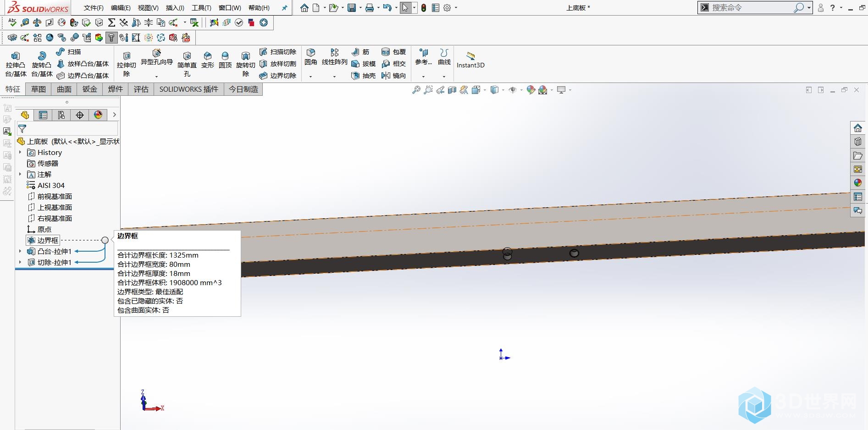Show the ConfigurationManager tab icon

(61, 115)
